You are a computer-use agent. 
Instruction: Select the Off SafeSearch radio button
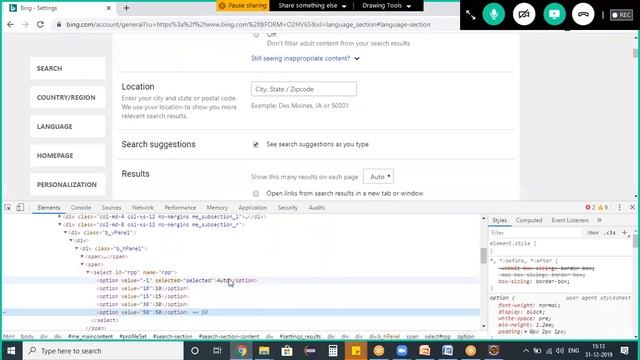tap(256, 35)
